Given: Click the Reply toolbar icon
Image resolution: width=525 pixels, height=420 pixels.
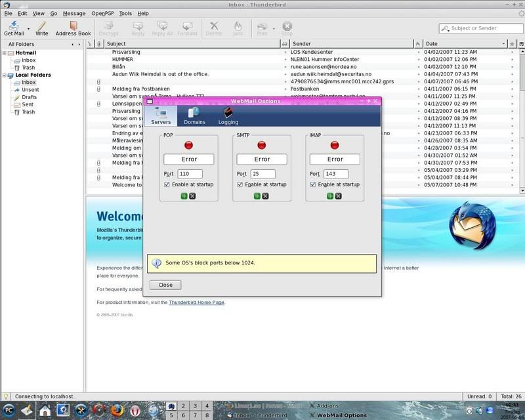Looking at the screenshot, I should pyautogui.click(x=138, y=28).
